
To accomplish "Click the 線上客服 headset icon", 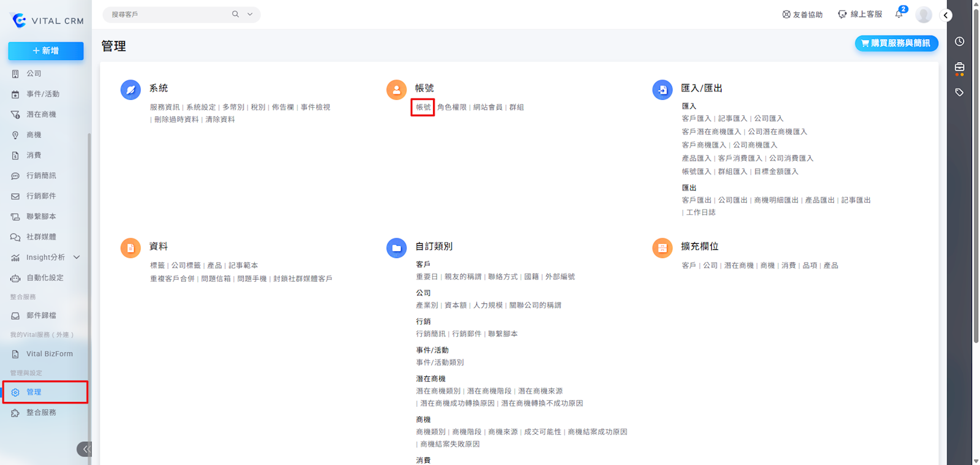I will [x=842, y=14].
